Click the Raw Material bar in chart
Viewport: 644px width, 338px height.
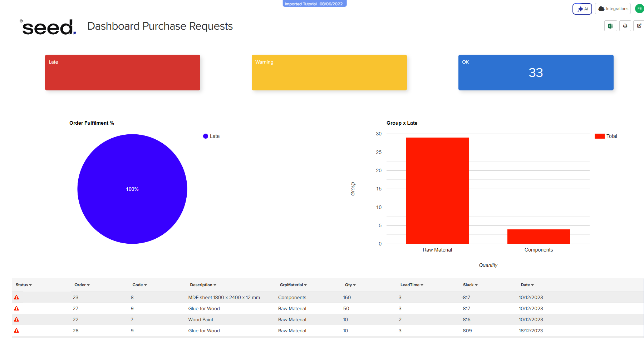click(x=437, y=190)
